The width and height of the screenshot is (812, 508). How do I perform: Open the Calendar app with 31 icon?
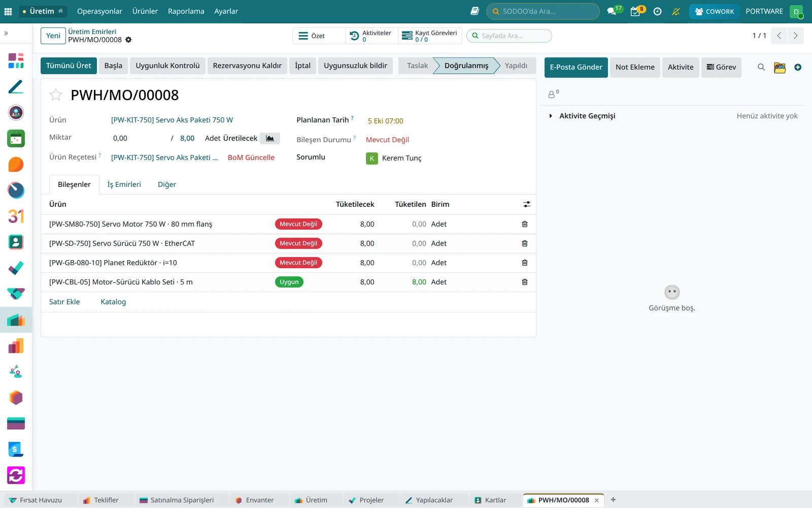point(16,216)
